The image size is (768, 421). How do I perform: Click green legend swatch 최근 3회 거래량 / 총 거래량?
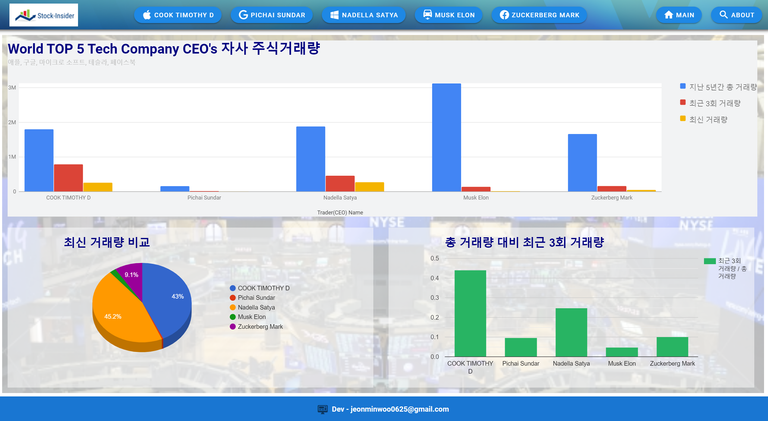(710, 261)
